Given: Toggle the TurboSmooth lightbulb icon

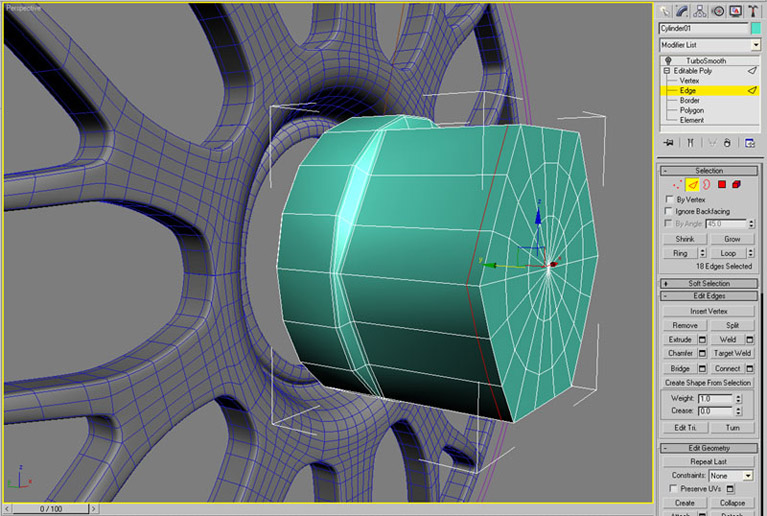Looking at the screenshot, I should point(669,61).
